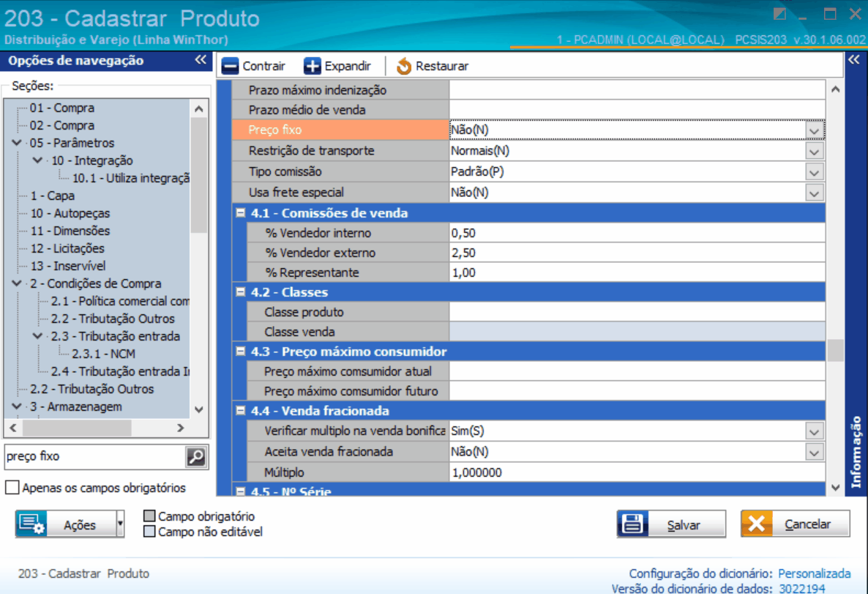The height and width of the screenshot is (594, 868).
Task: Click the Ações list-gear icon
Action: (31, 524)
